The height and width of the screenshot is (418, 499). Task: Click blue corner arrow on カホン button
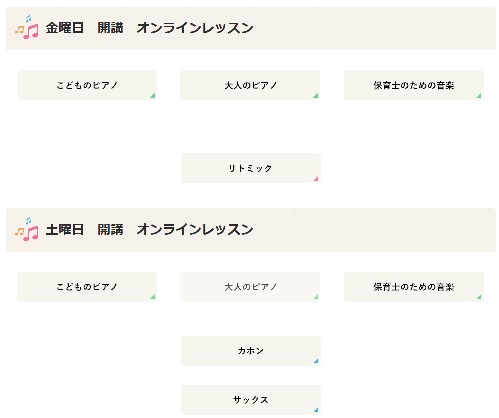(x=316, y=361)
